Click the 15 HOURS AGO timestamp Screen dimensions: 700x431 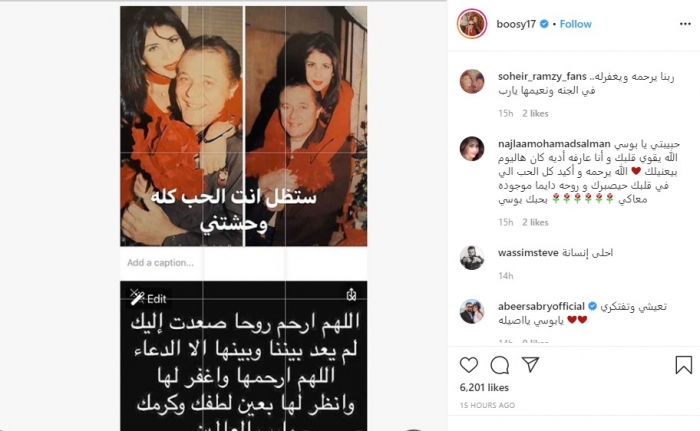pyautogui.click(x=487, y=406)
